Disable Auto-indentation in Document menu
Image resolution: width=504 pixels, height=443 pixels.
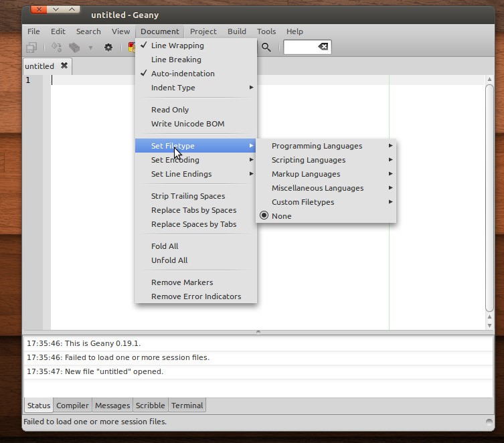click(182, 74)
